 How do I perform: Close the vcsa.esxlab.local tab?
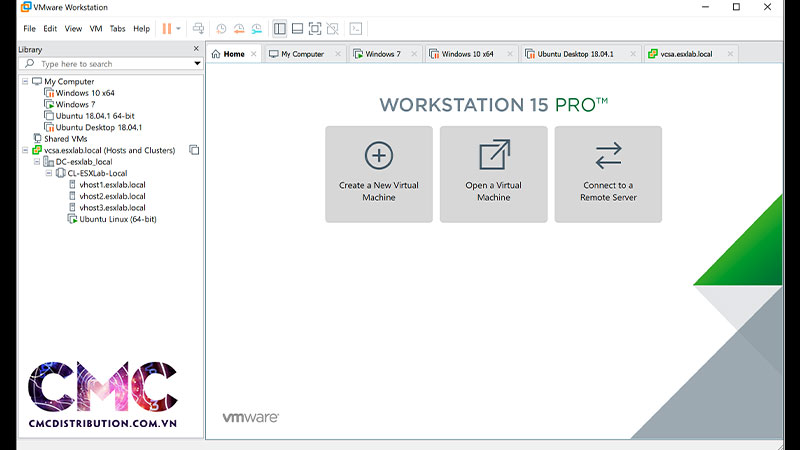click(730, 54)
